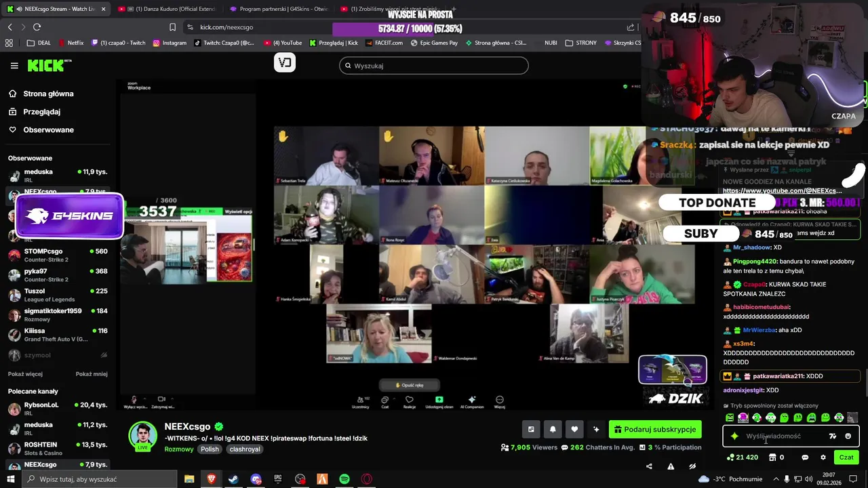Open Tuszol League of Legends channel
The image size is (868, 488).
(58, 295)
